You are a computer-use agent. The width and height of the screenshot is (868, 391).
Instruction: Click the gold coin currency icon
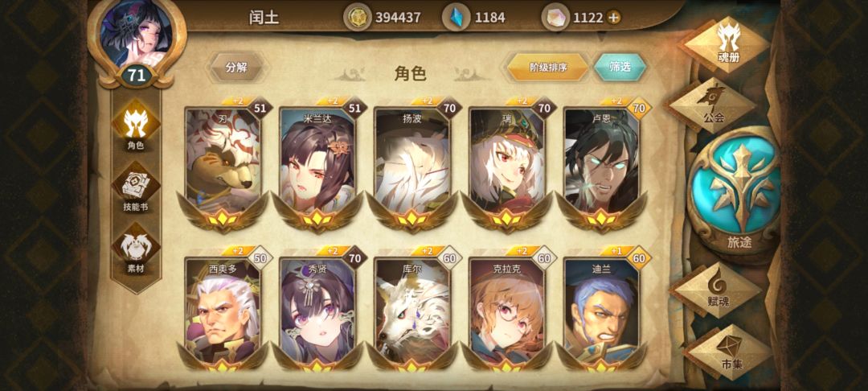(358, 18)
